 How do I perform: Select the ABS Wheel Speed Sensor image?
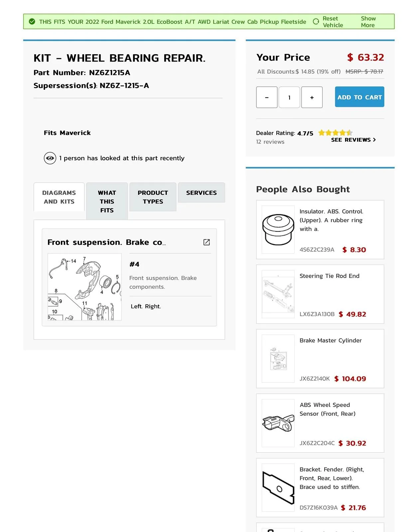pyautogui.click(x=278, y=423)
